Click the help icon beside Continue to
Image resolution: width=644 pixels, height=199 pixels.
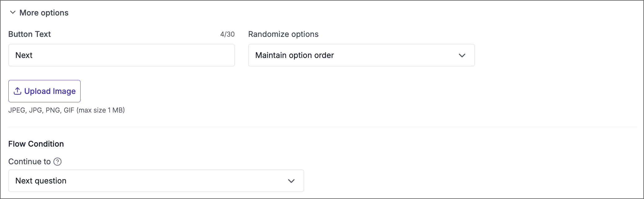click(58, 161)
